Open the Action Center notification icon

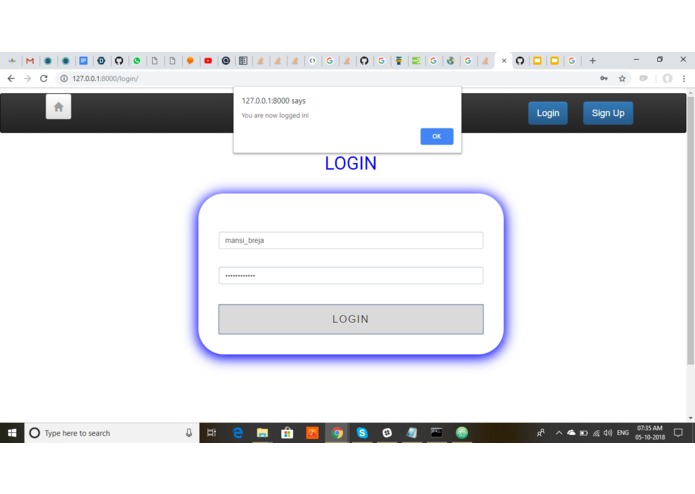point(678,433)
